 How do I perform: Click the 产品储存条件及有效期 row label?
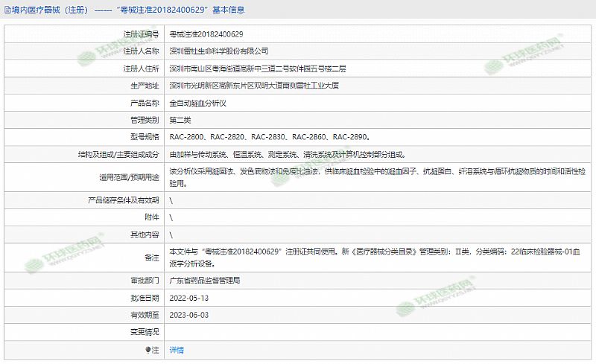coord(124,200)
